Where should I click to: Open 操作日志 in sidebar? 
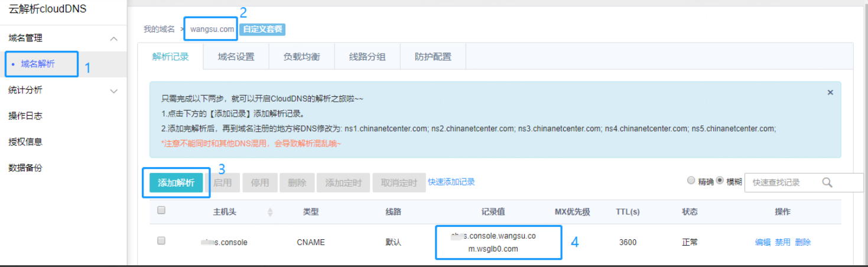coord(25,116)
